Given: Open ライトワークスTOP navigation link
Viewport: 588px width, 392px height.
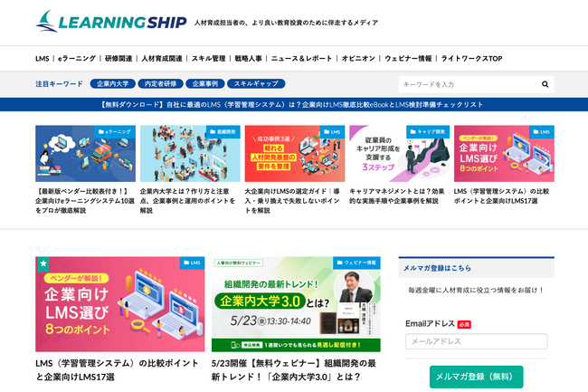Looking at the screenshot, I should [x=471, y=59].
